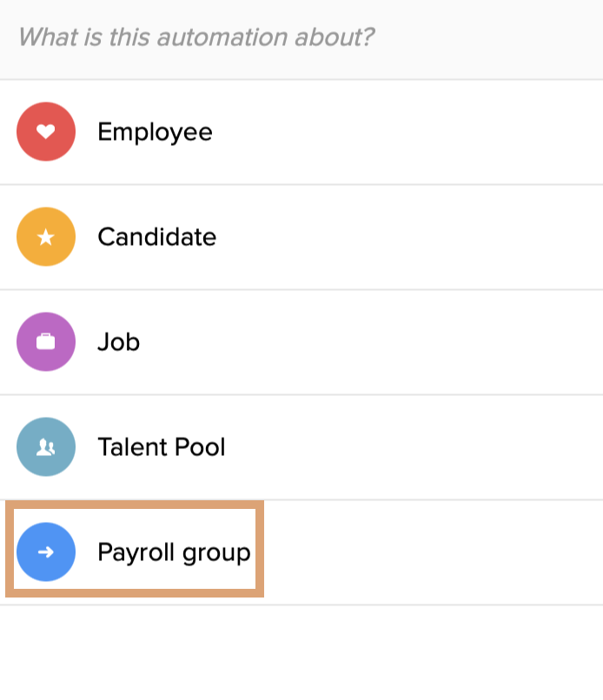Click the purple briefcase Job icon

[x=45, y=341]
